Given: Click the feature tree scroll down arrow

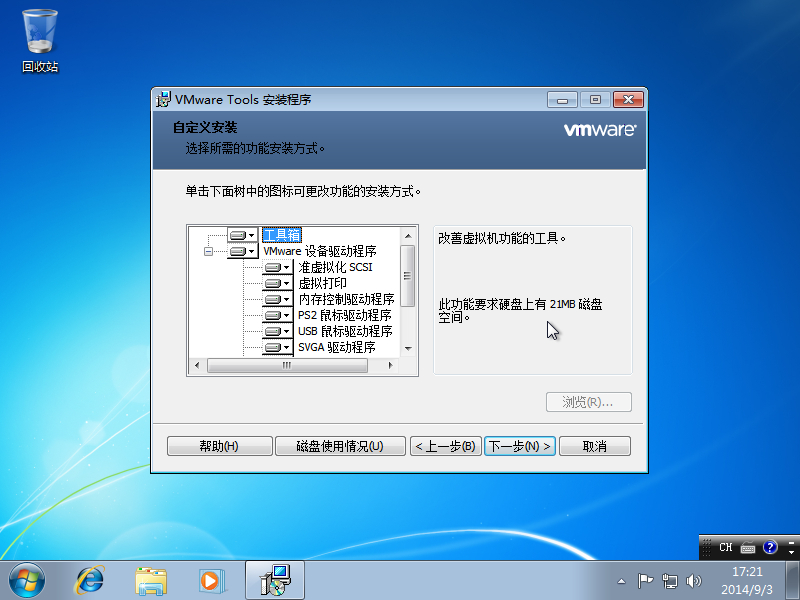Looking at the screenshot, I should (408, 349).
